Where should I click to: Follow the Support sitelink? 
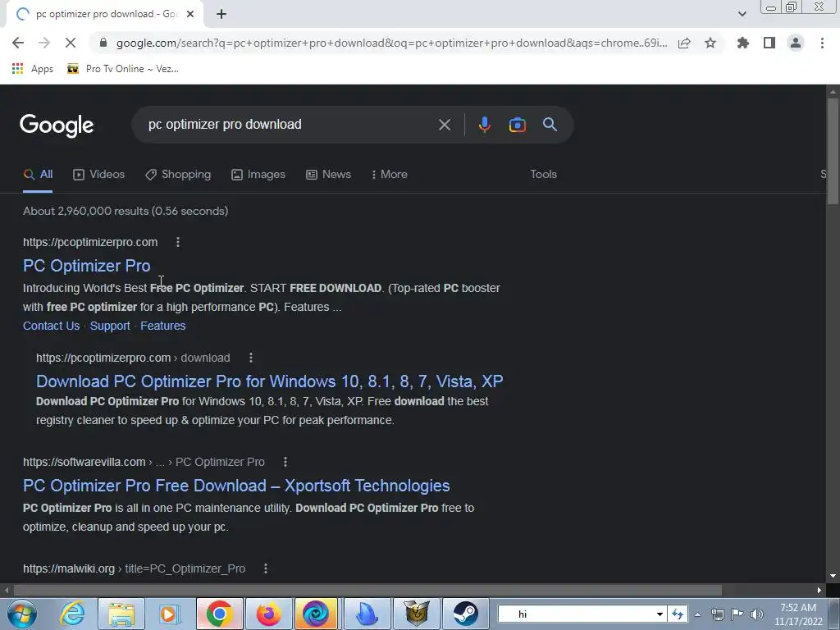point(110,326)
